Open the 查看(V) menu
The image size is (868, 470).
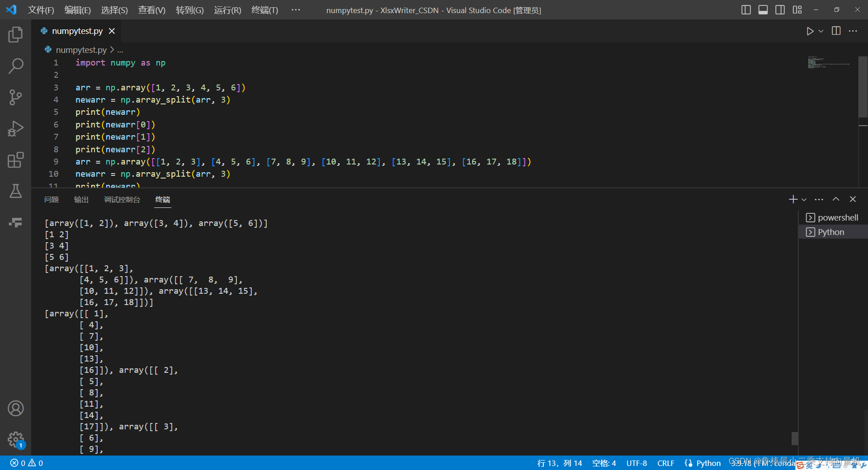[151, 10]
